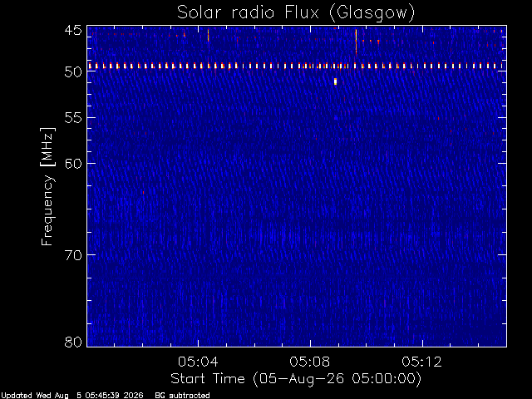532x399 pixels.
Task: Click the 50 MHz frequency tick label
Action: pyautogui.click(x=73, y=72)
